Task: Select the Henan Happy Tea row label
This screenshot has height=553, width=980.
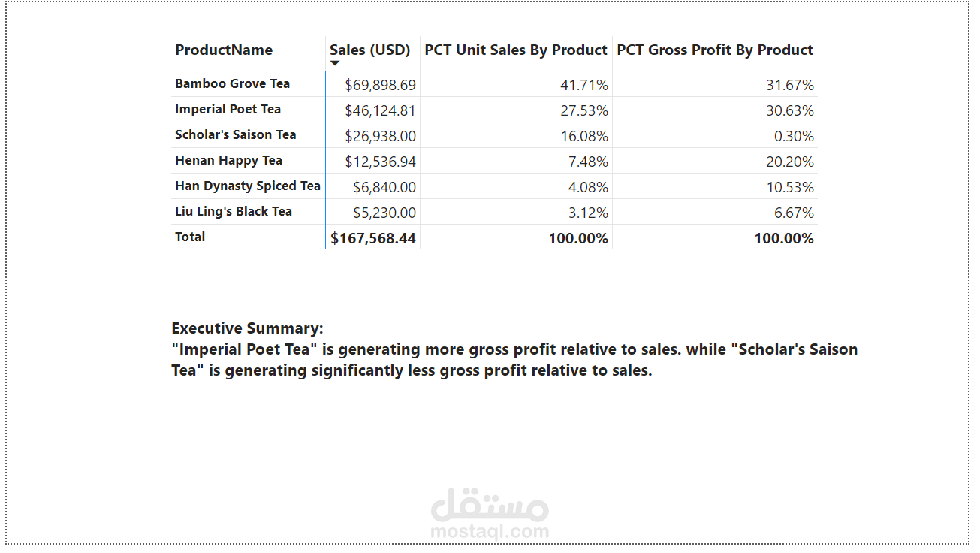Action: [229, 161]
